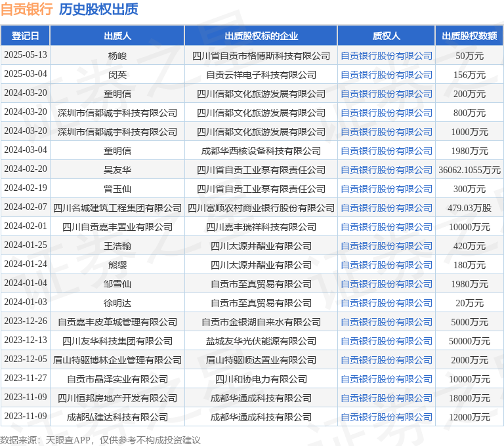This screenshot has height=446, width=504.
Task: Click pledgor 眉山特驱博林企业管理有限公司
Action: click(x=117, y=360)
